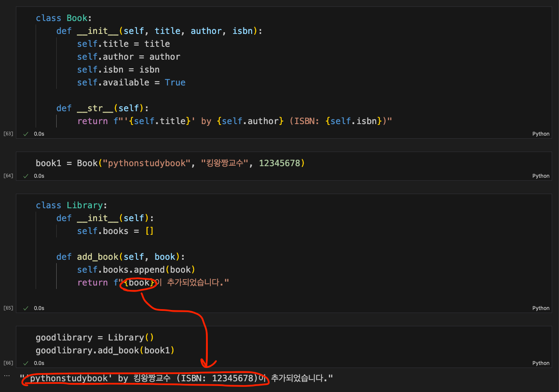Click the 'self.books.append(book)' line

coord(136,270)
